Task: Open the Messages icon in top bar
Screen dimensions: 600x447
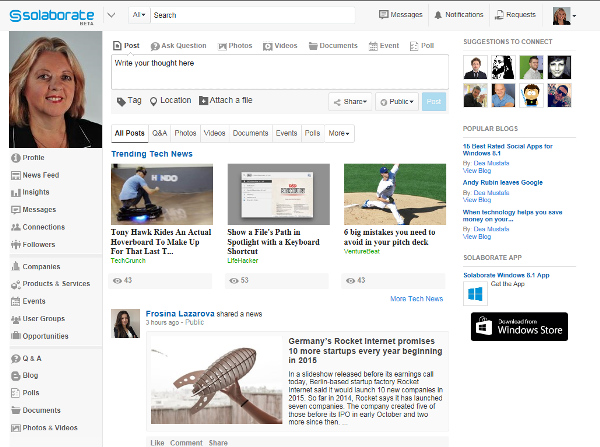Action: pyautogui.click(x=401, y=15)
